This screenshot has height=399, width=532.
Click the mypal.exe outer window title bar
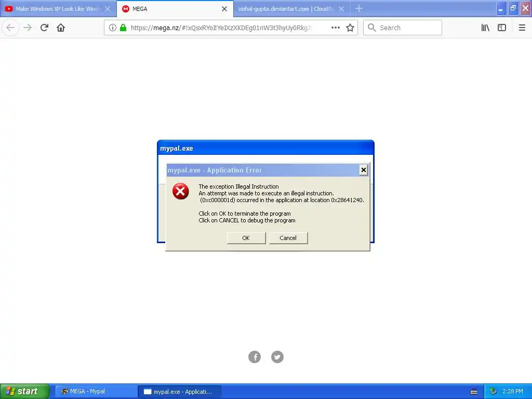tap(265, 148)
